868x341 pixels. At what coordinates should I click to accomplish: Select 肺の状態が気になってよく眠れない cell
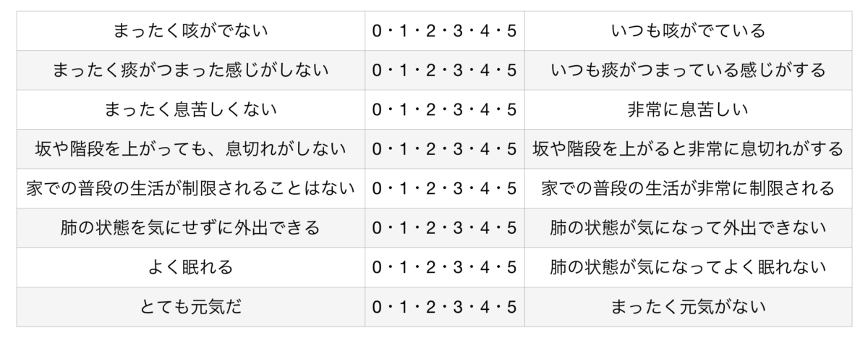pos(688,268)
